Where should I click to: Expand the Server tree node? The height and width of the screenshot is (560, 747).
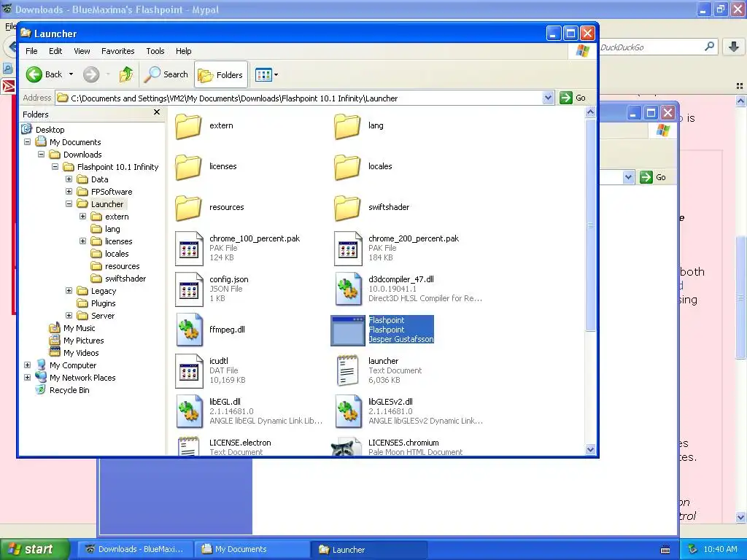coord(69,315)
